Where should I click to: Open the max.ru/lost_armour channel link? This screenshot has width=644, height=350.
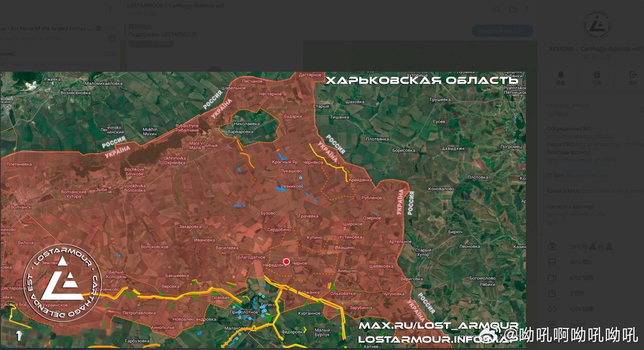612,191
